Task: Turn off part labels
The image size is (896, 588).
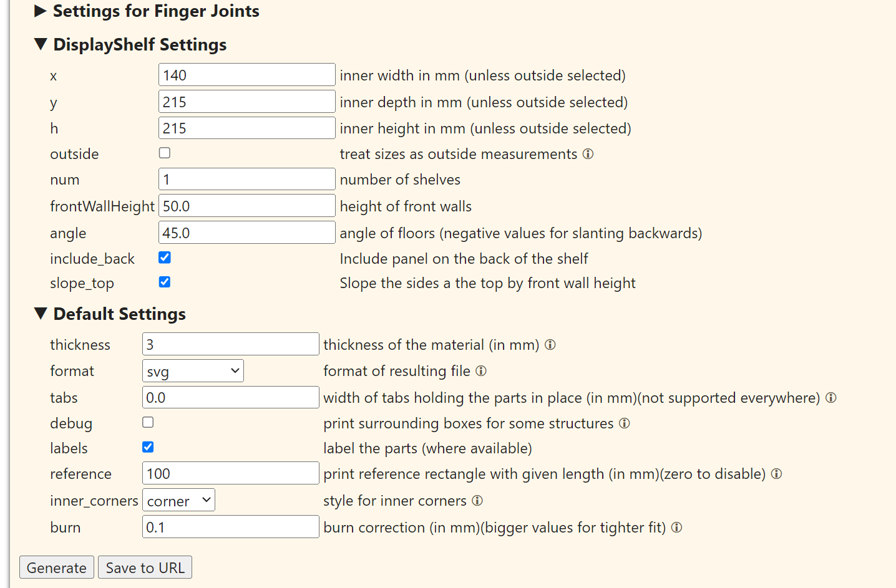Action: [148, 447]
